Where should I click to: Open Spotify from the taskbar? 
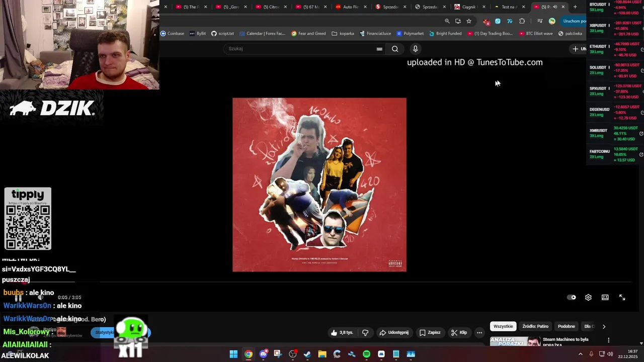click(x=366, y=354)
